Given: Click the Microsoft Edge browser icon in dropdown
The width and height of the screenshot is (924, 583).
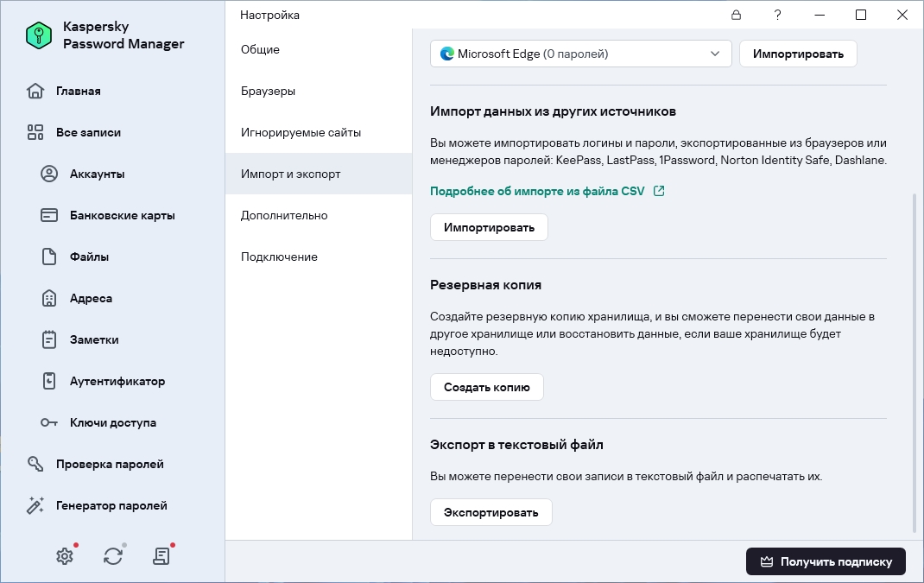Looking at the screenshot, I should [x=447, y=54].
